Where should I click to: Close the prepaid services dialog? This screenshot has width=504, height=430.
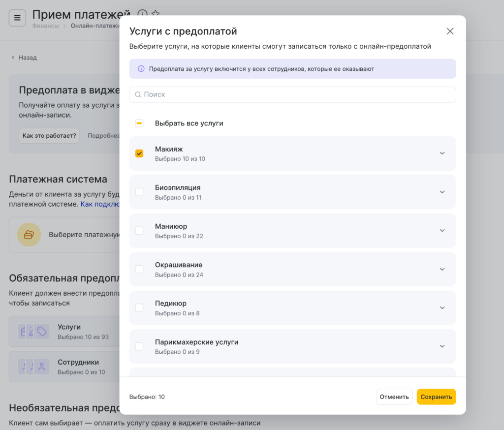click(x=450, y=31)
